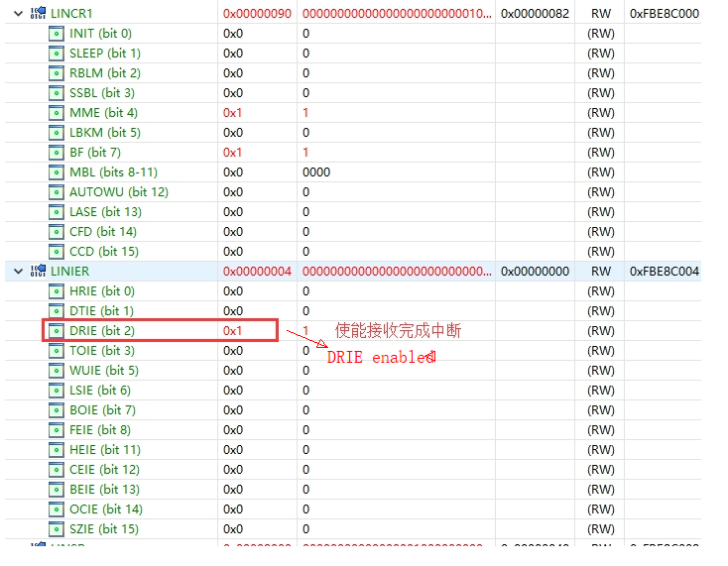This screenshot has height=566, width=728.
Task: Click the SLEEP (bit 1) hex value 0x0
Action: point(233,54)
